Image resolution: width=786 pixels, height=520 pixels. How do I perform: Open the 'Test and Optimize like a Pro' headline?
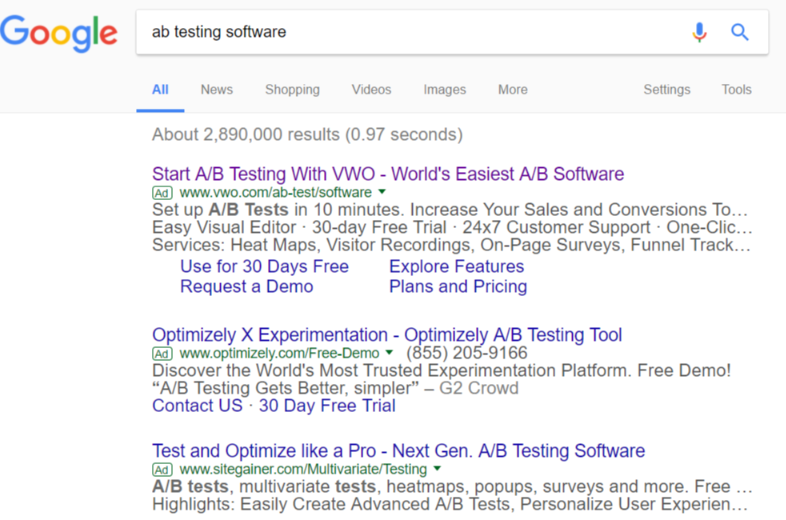coord(399,451)
